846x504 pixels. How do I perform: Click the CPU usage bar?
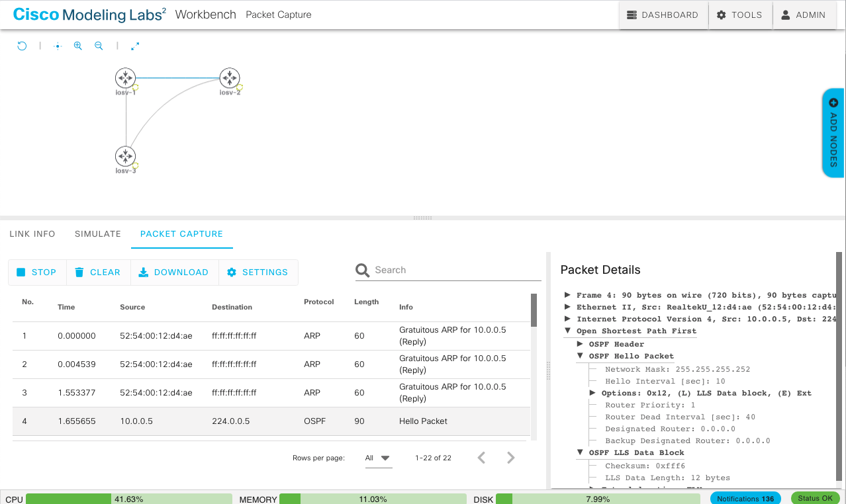[129, 499]
